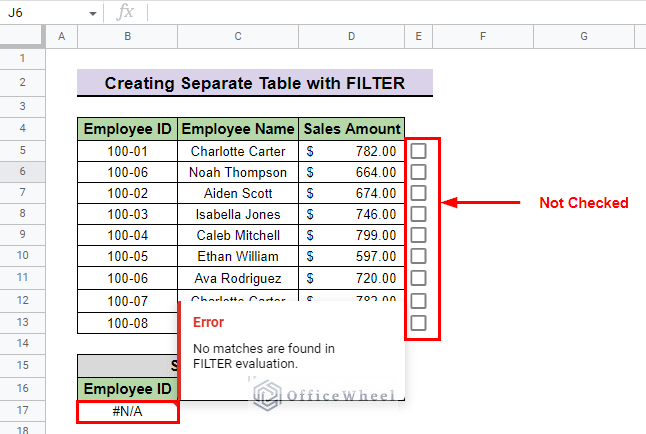
Task: Select column G header
Action: [584, 36]
